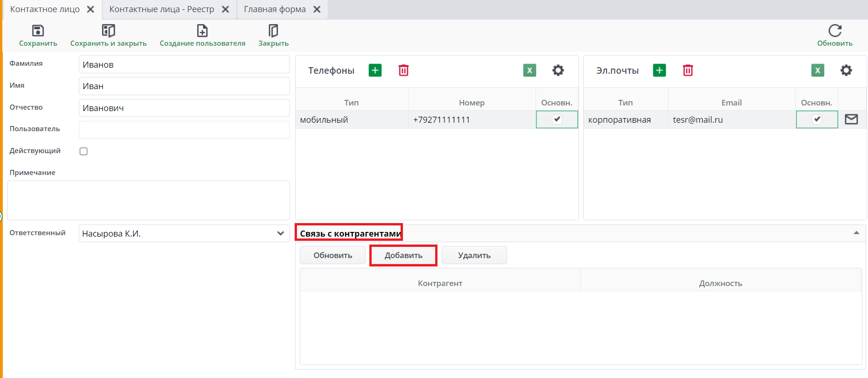This screenshot has height=378, width=868.
Task: Toggle the Действующий checkbox
Action: [84, 151]
